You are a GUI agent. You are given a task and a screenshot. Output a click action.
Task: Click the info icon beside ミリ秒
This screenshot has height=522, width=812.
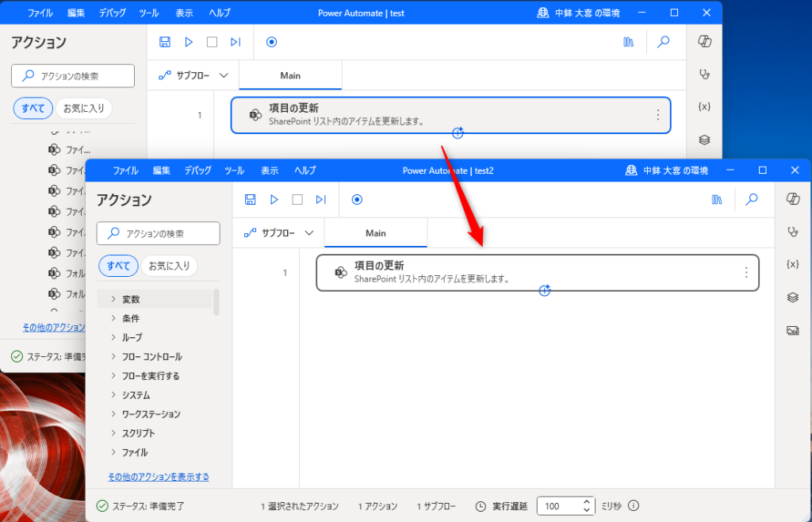[x=634, y=506]
